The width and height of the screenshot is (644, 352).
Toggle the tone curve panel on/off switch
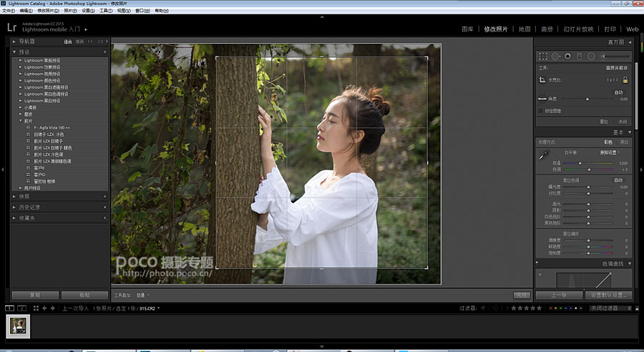click(x=537, y=263)
